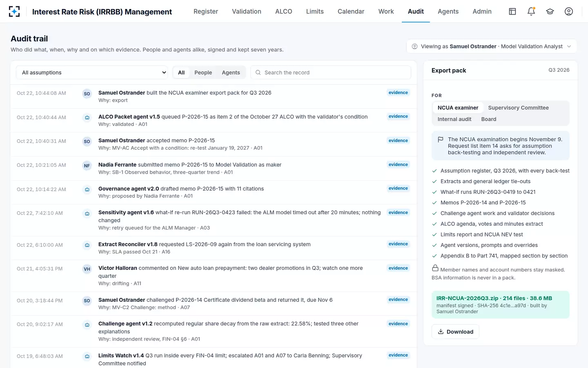Select Supervisory Committee as export audience

(518, 108)
